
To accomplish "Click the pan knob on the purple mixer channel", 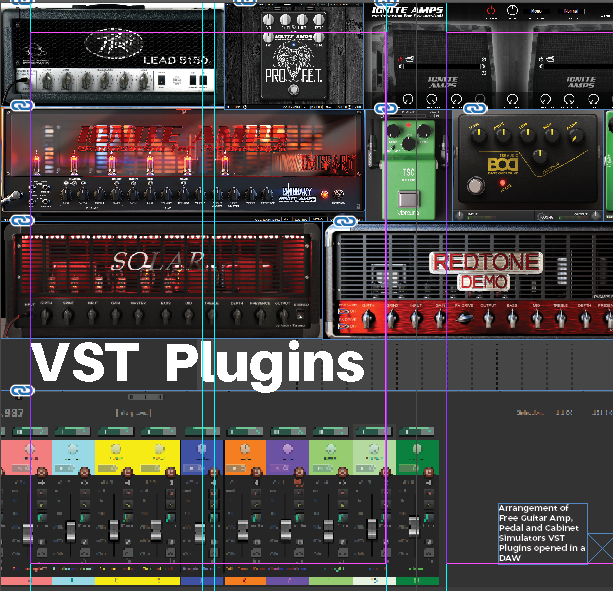I will 288,449.
